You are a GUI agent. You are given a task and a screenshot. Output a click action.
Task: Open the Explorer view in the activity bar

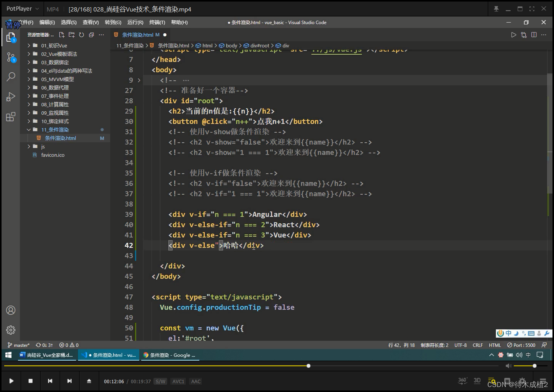click(x=11, y=37)
